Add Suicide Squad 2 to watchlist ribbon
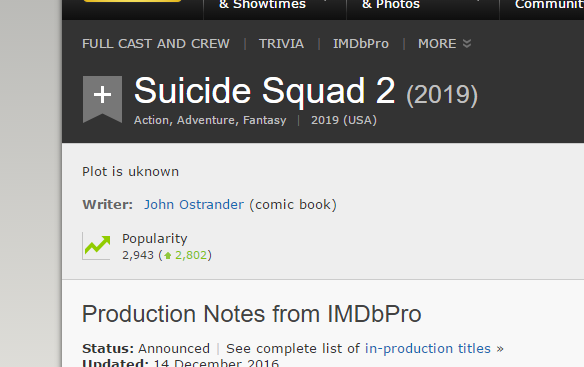This screenshot has width=584, height=367. (102, 99)
